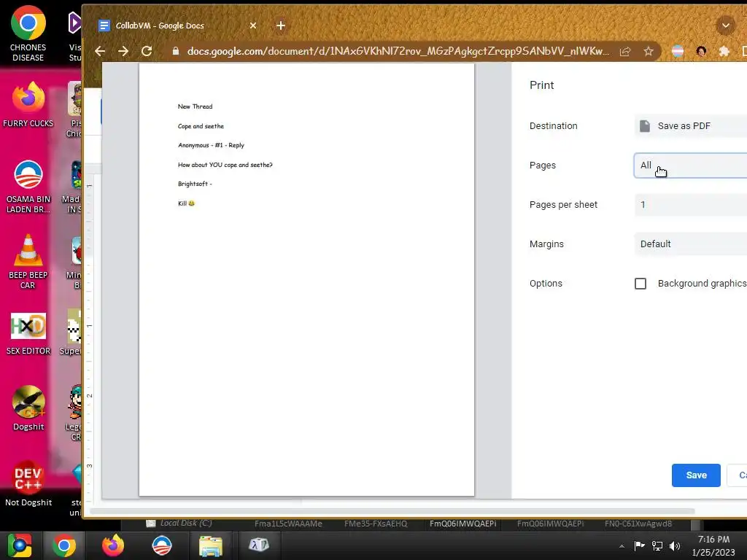
Task: Open SEX EDITOR HxD desktop shortcut
Action: (x=28, y=334)
